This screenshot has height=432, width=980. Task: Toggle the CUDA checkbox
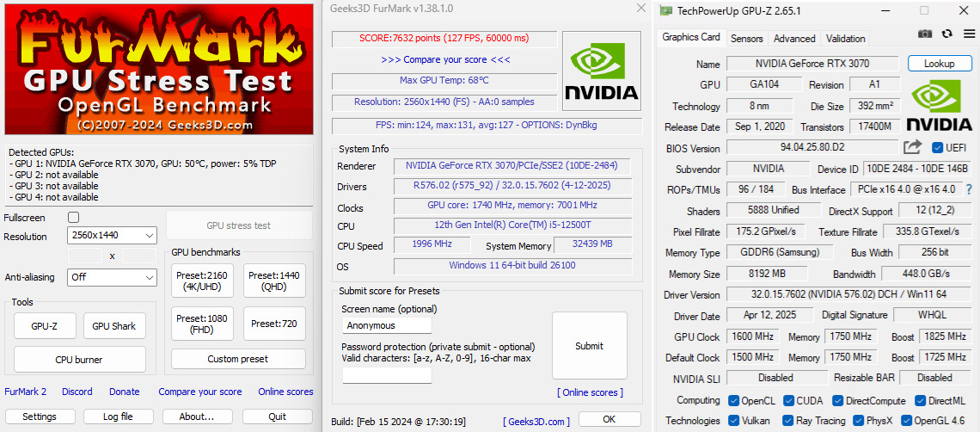[x=789, y=401]
